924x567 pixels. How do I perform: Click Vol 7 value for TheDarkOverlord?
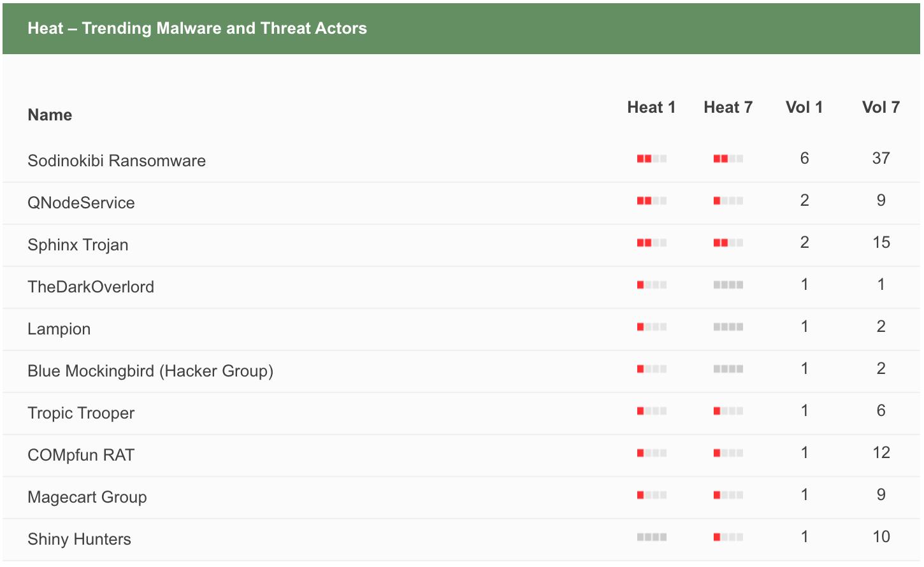[881, 284]
